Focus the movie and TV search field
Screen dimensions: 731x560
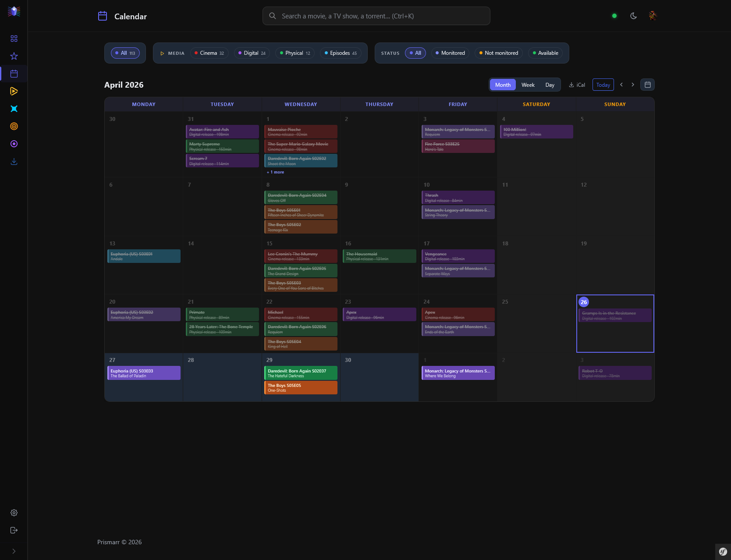pos(376,16)
